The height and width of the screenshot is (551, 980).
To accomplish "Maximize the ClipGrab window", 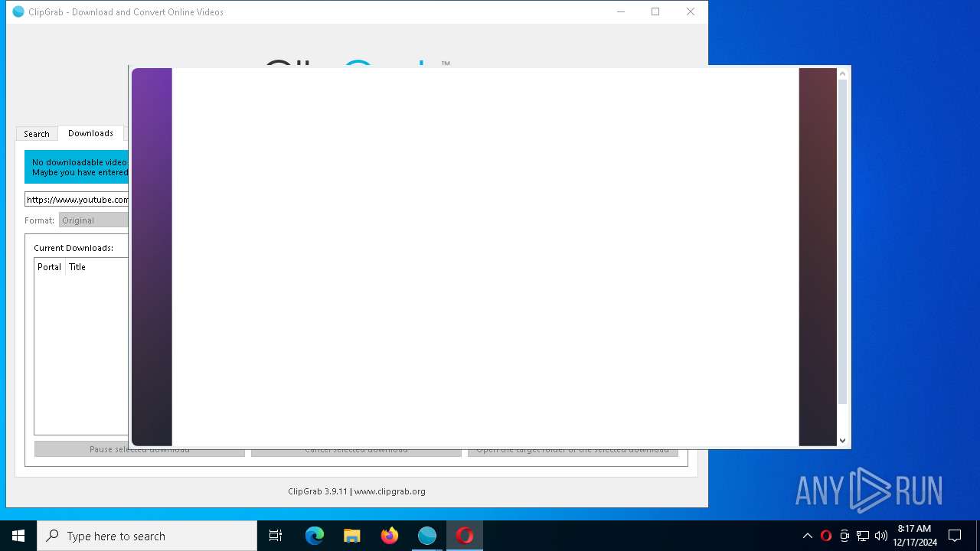I will coord(655,11).
